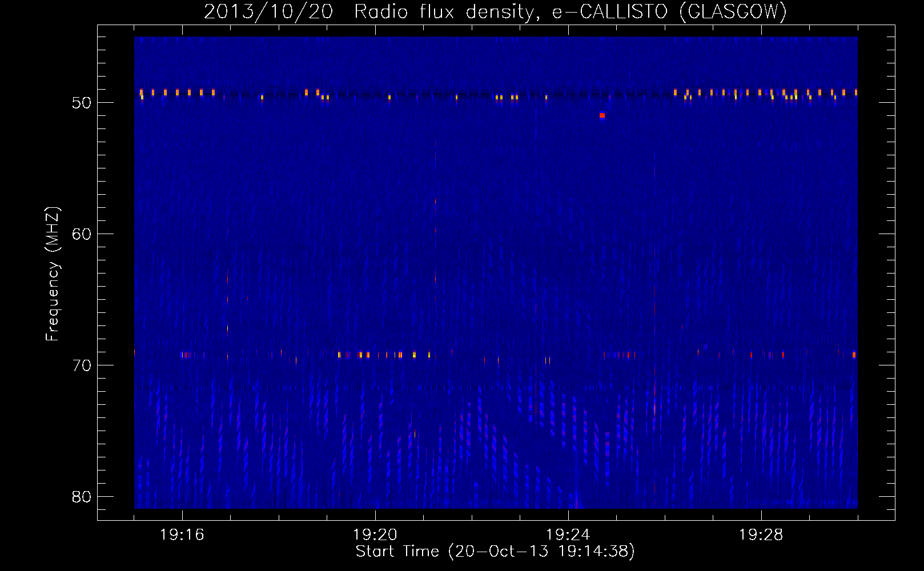This screenshot has width=924, height=571.
Task: Click the 60 frequency tick label
Action: pos(82,234)
